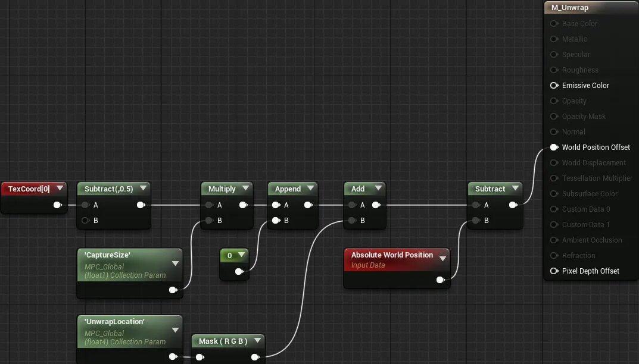Collapse the Mask ( R G B ) node arrow
639x364 pixels.
point(257,340)
